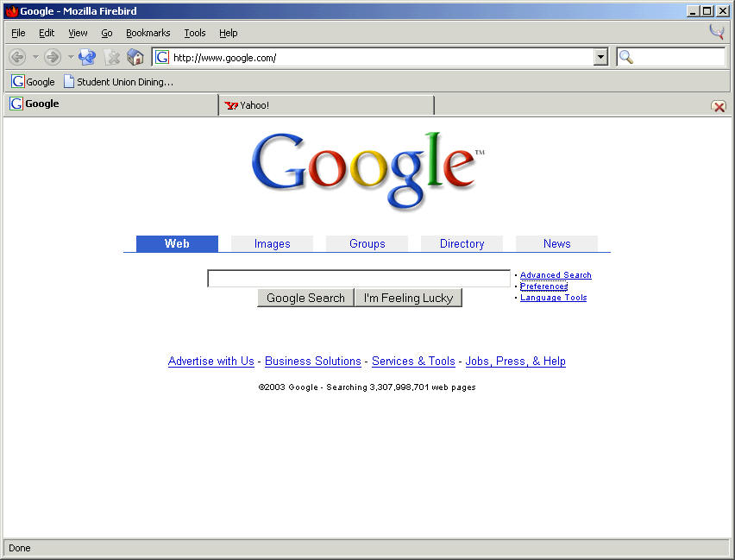This screenshot has width=735, height=560.
Task: Open the Edit menu
Action: 47,33
